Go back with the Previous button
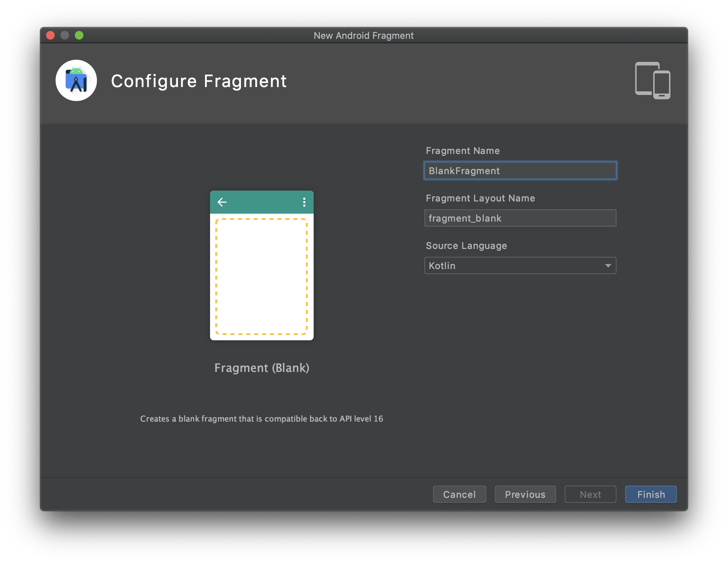The width and height of the screenshot is (728, 564). [x=525, y=495]
